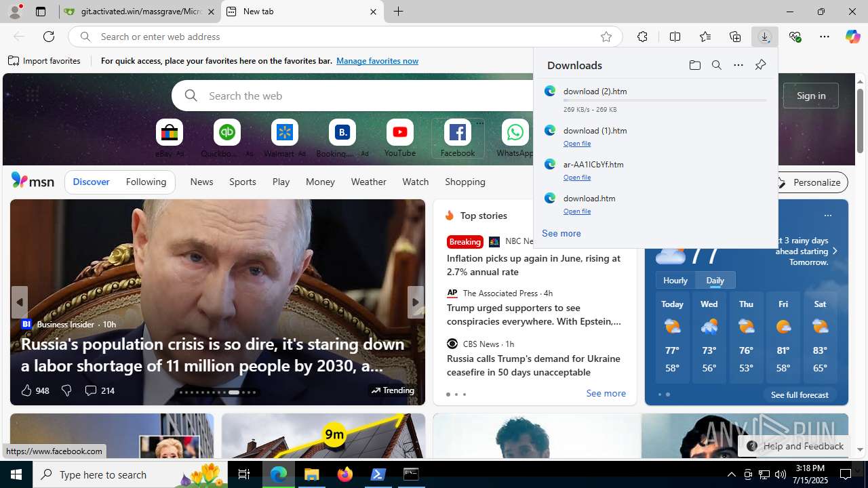Click Manage favorites now link
This screenshot has height=488, width=868.
pyautogui.click(x=377, y=61)
